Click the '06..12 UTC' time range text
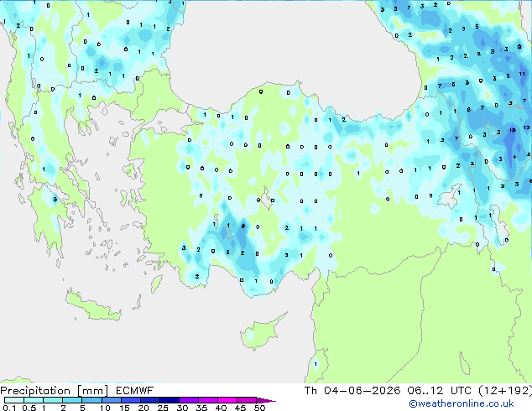The height and width of the screenshot is (411, 532). (x=439, y=391)
